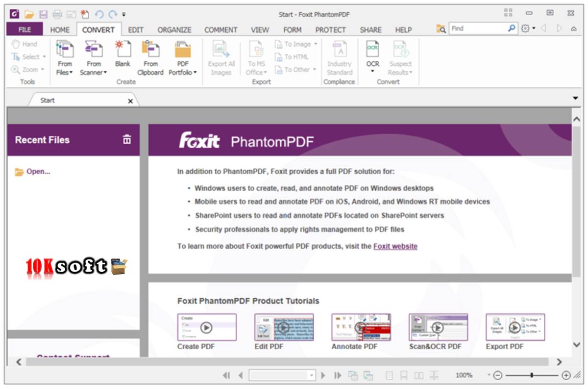This screenshot has height=389, width=588.
Task: Play the Create PDF tutorial
Action: tap(207, 327)
